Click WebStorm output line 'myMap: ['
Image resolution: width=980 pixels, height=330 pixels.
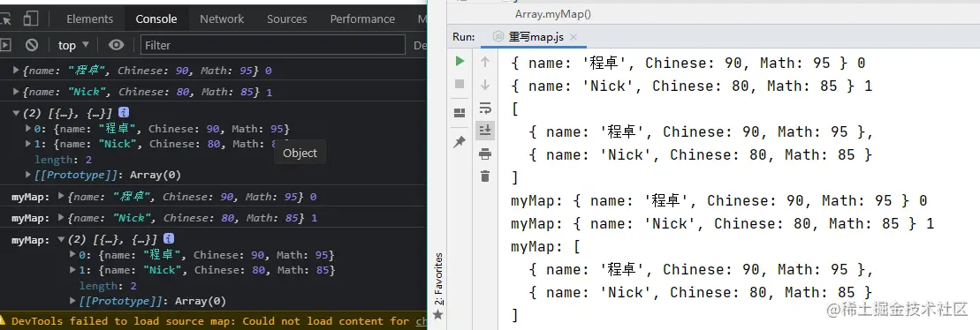[x=545, y=246]
